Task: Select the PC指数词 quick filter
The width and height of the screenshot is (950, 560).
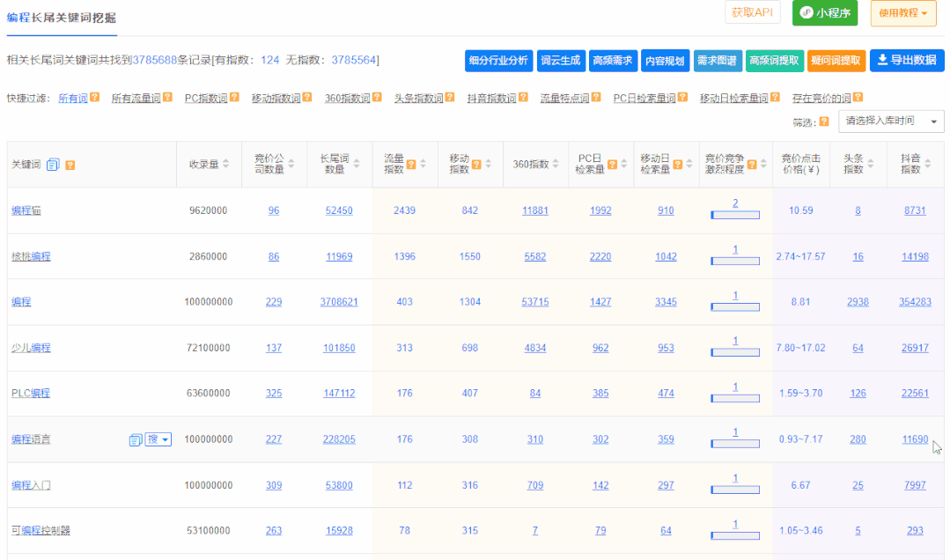Action: click(x=206, y=99)
